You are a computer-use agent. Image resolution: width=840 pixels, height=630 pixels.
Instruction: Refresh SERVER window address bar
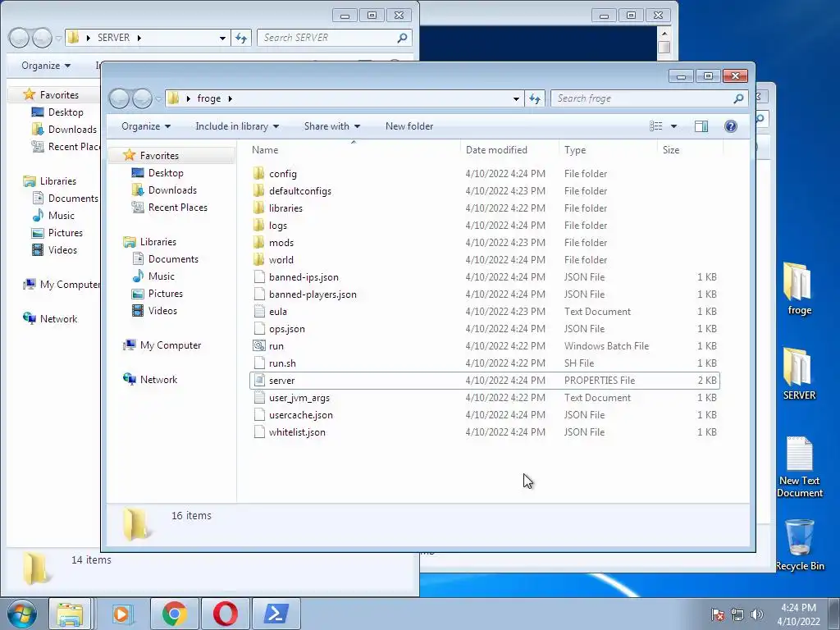click(241, 38)
